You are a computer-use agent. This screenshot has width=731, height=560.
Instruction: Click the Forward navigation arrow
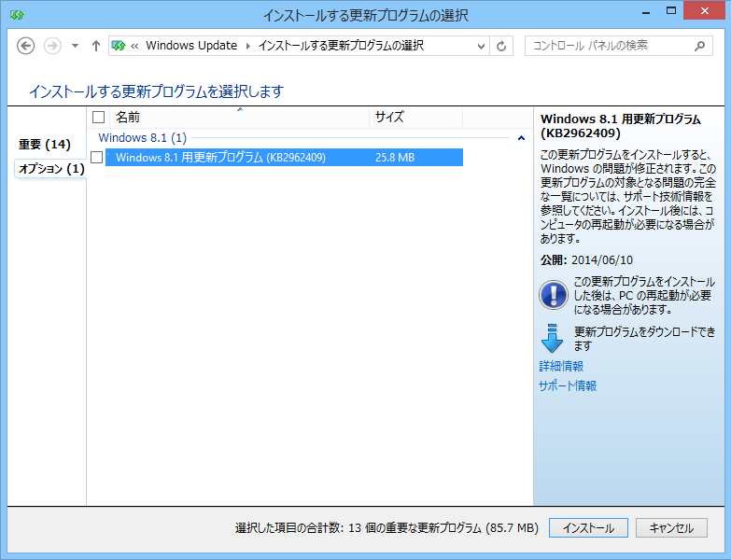[x=52, y=46]
